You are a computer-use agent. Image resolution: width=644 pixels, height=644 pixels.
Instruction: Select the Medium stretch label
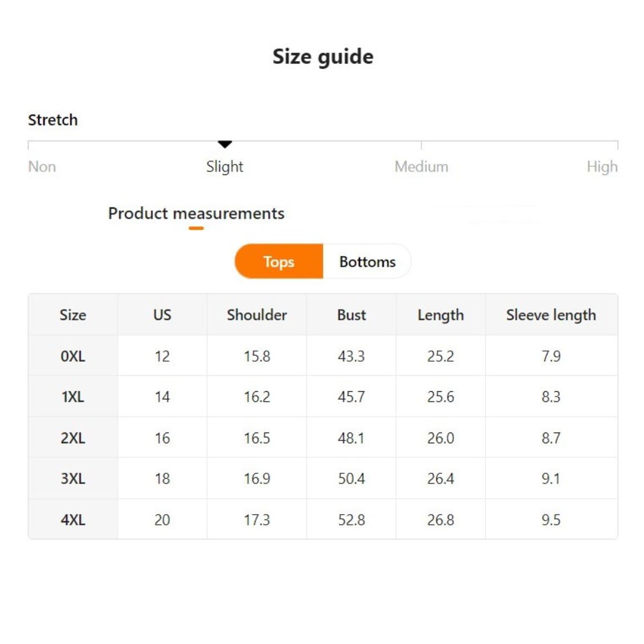point(421,167)
